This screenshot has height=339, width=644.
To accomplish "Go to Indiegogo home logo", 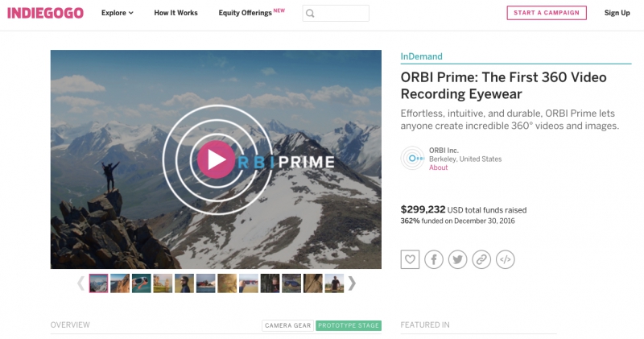I will point(45,13).
